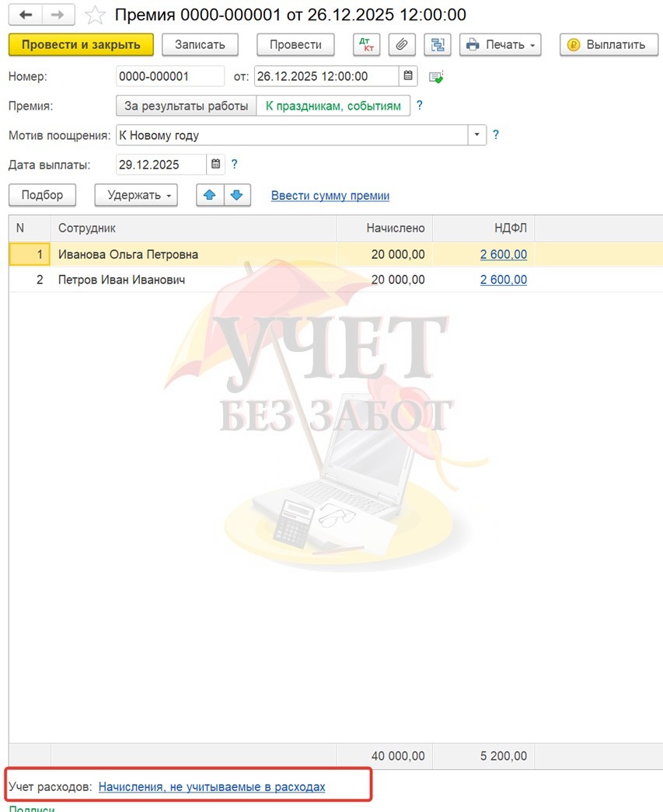Viewport: 663px width, 812px height.
Task: Add document to favorites star
Action: 96,16
